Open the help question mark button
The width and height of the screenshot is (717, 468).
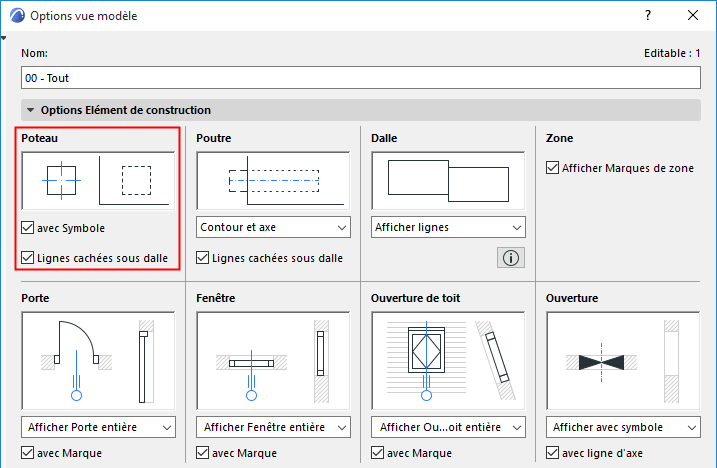[648, 16]
